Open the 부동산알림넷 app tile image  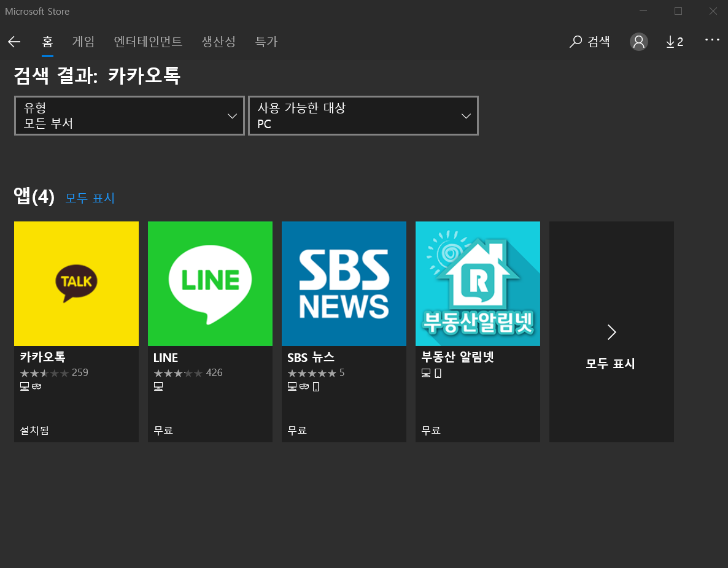click(478, 283)
